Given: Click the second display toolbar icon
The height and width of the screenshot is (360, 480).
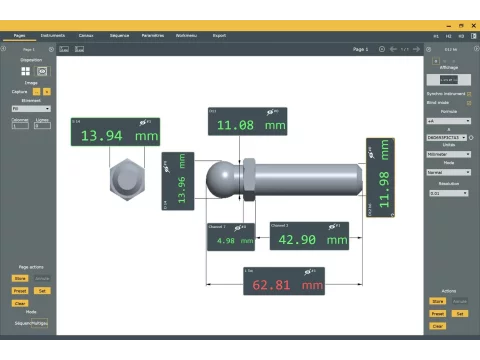Looking at the screenshot, I should 79,49.
